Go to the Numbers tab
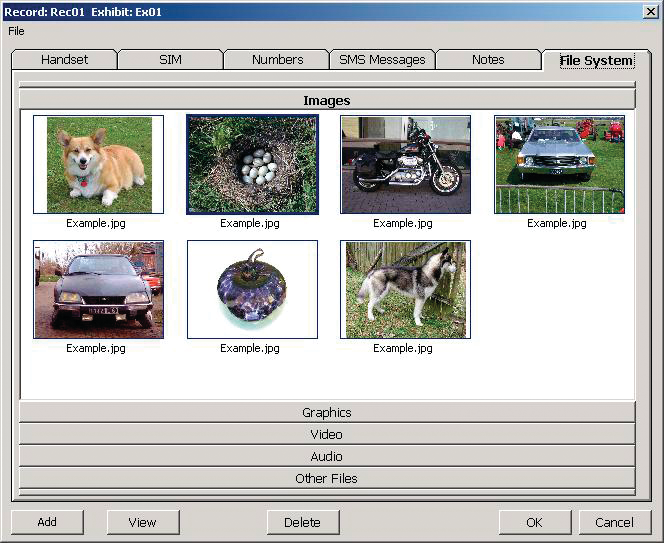 (x=277, y=60)
